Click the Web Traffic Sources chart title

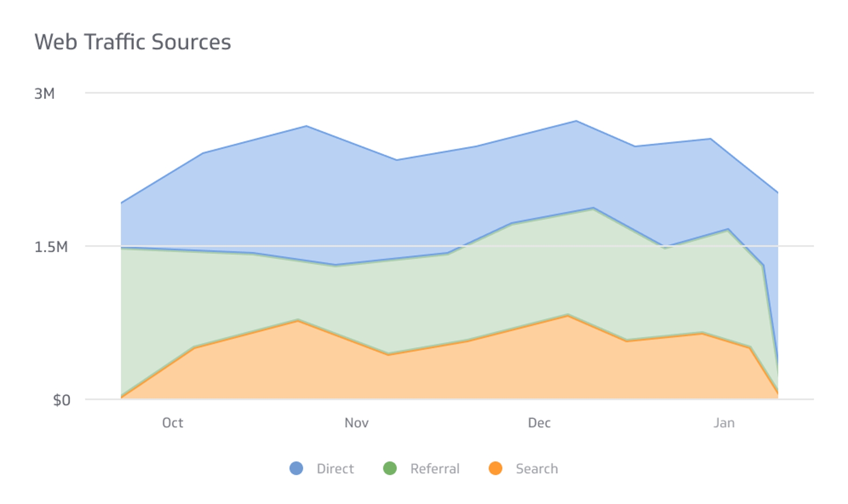[133, 42]
